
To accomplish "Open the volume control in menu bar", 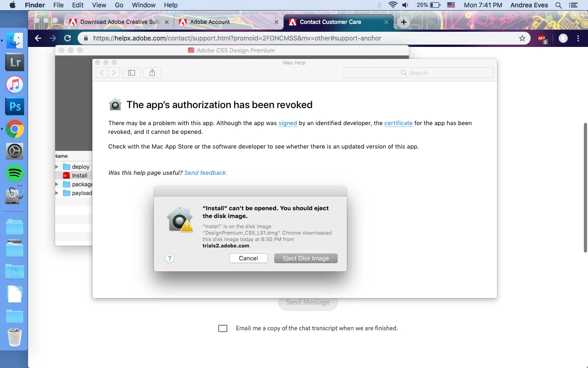I will 405,5.
